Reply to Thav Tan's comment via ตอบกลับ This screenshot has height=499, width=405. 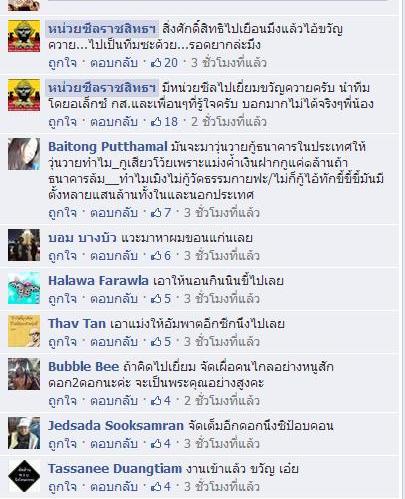coord(114,342)
